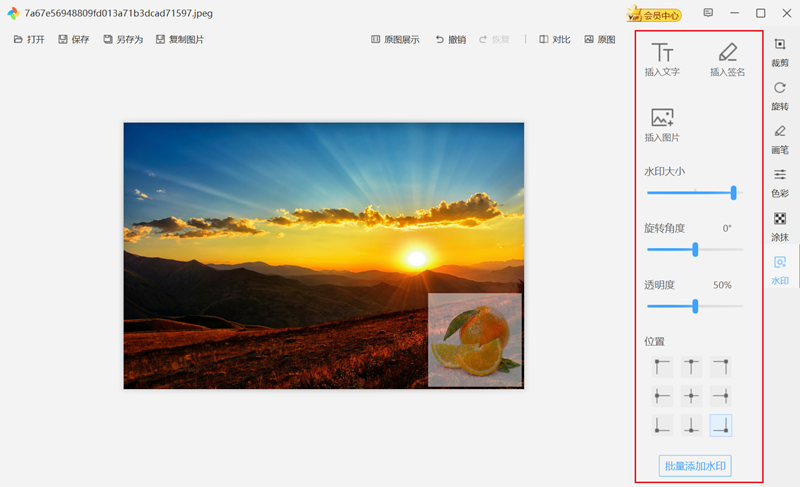Viewport: 800px width, 487px height.
Task: Show original image via 原图展示
Action: tap(395, 40)
